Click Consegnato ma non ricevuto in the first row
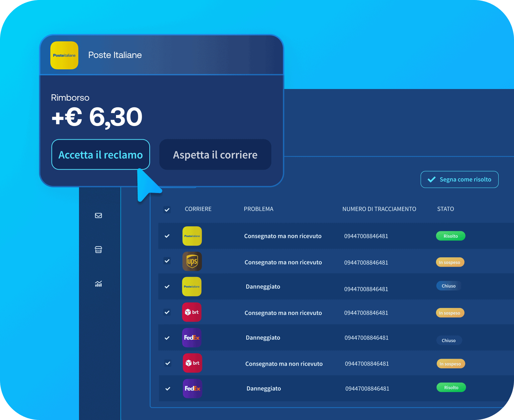The width and height of the screenshot is (514, 420). coord(283,236)
